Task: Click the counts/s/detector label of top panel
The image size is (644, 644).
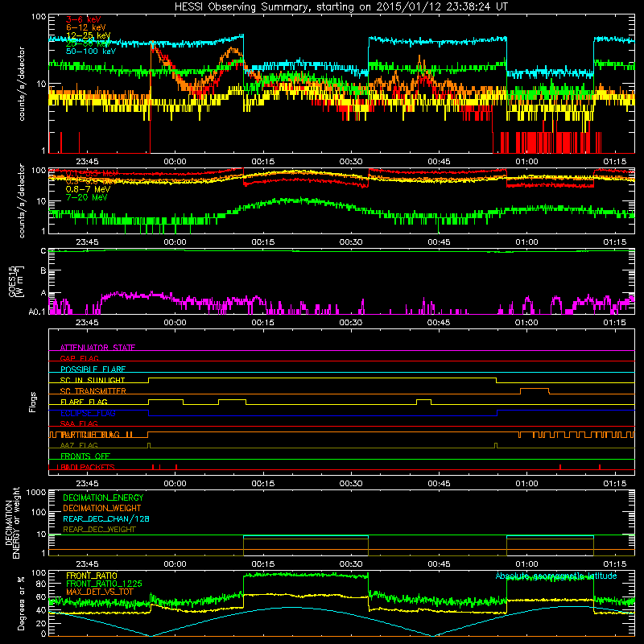Action: (22, 84)
